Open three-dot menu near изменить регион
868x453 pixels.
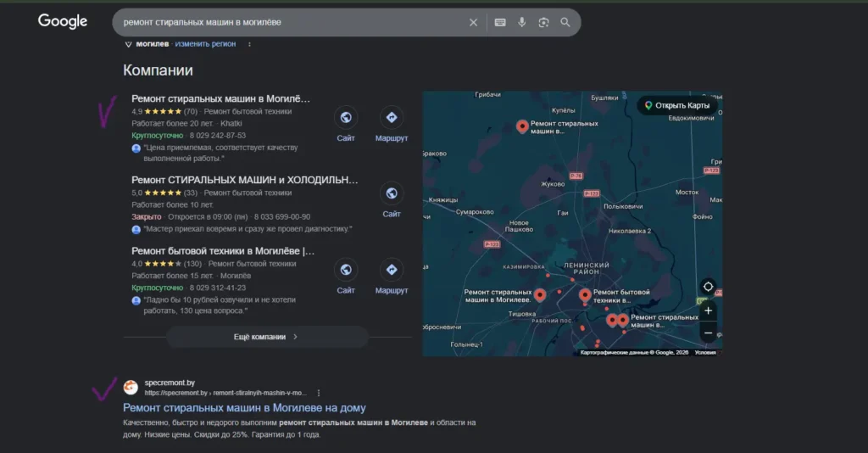249,44
